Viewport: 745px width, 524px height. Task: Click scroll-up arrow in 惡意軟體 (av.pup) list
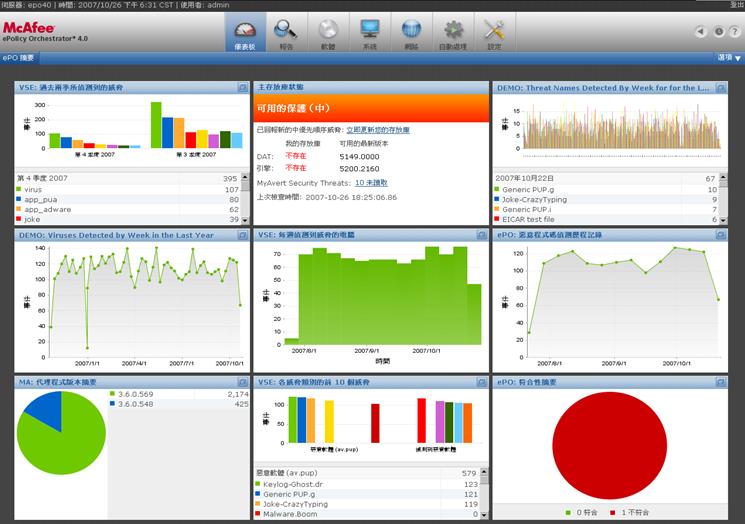click(484, 472)
